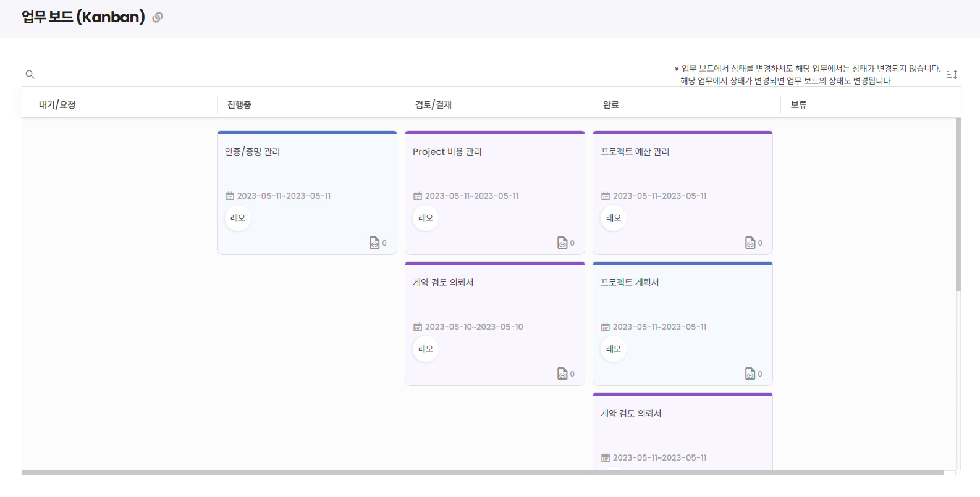Click the sort order icon at top right
Screen dimensions: 980x497
point(952,75)
